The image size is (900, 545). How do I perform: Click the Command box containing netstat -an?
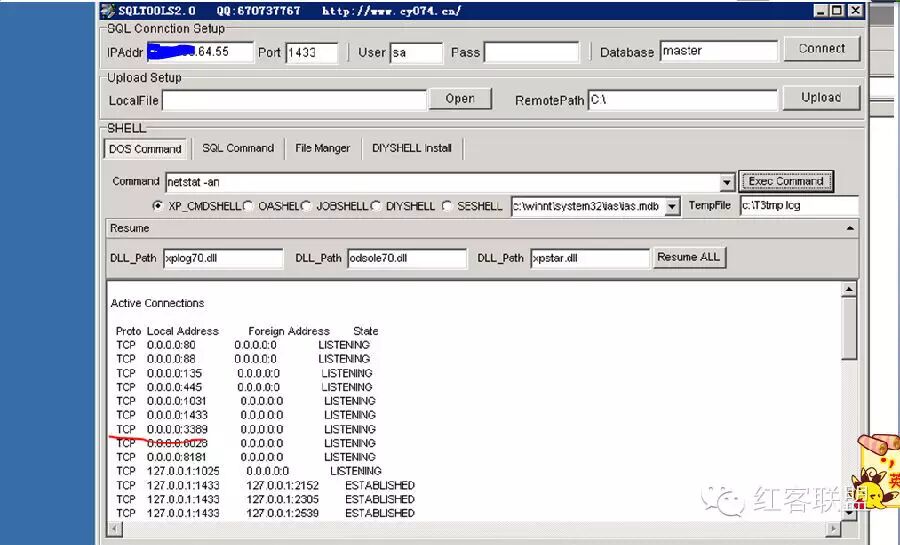[443, 182]
